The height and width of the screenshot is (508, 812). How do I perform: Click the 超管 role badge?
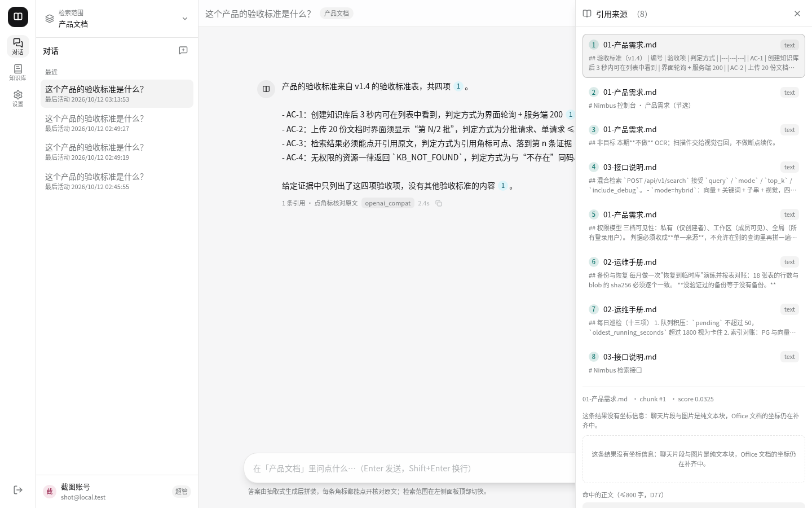(182, 492)
